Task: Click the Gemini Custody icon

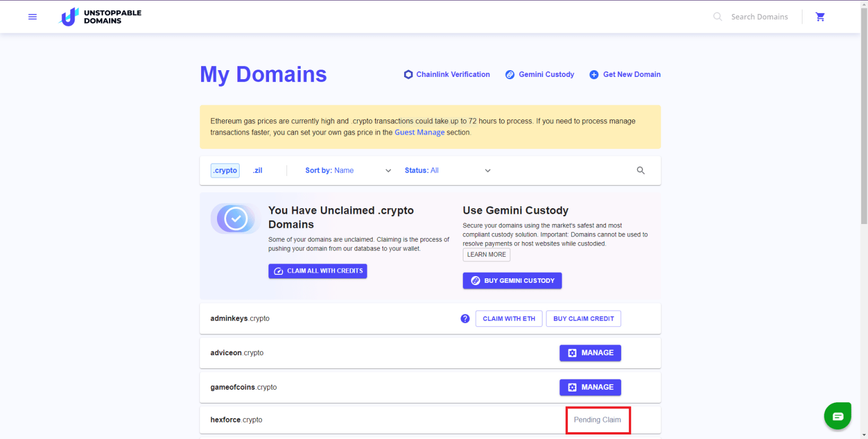Action: click(510, 74)
